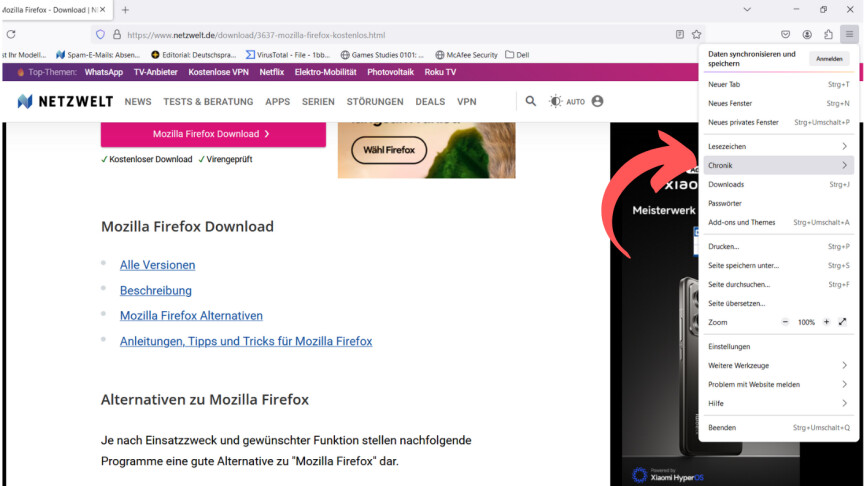Choose Seite speichern unter...
The height and width of the screenshot is (486, 864).
[x=779, y=265]
